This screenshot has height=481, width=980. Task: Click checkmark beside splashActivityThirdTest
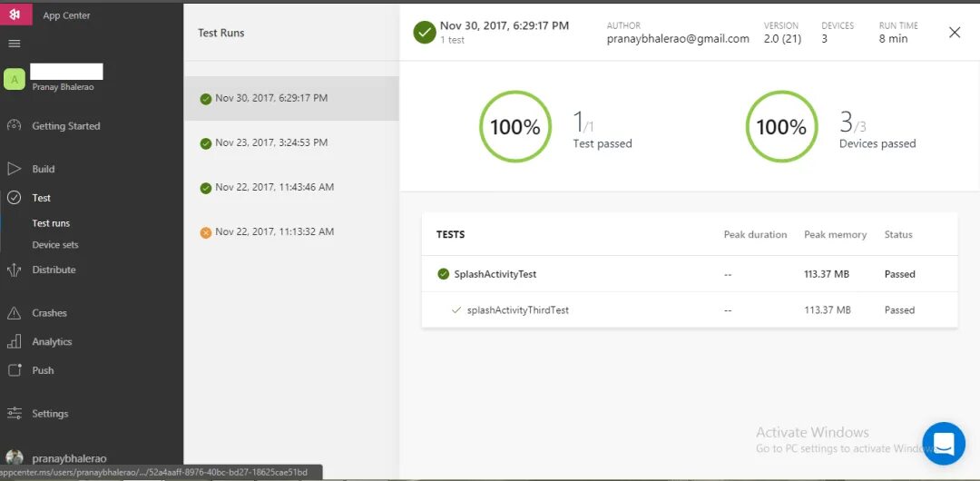point(456,309)
